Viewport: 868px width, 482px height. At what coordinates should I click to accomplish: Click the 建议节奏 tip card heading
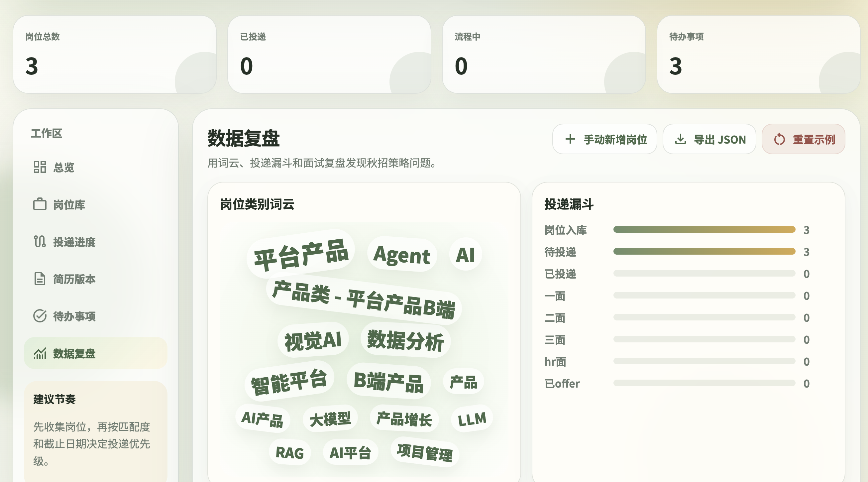(x=54, y=399)
